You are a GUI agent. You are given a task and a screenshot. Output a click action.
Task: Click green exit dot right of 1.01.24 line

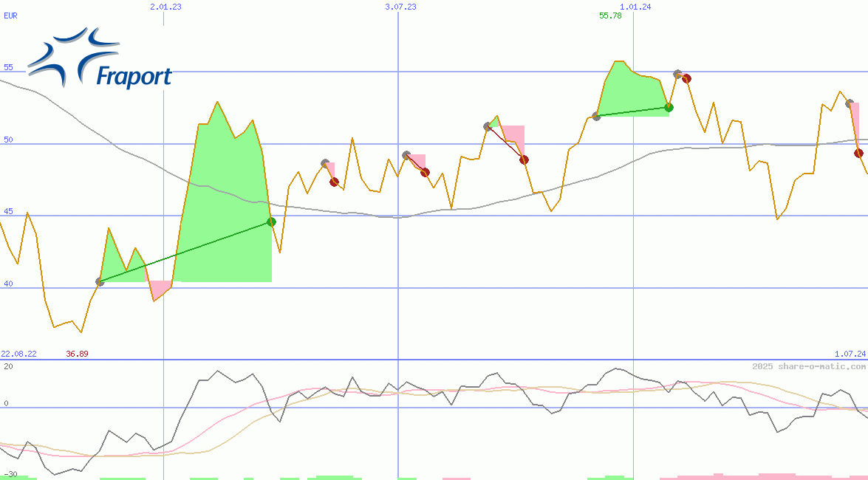(669, 107)
